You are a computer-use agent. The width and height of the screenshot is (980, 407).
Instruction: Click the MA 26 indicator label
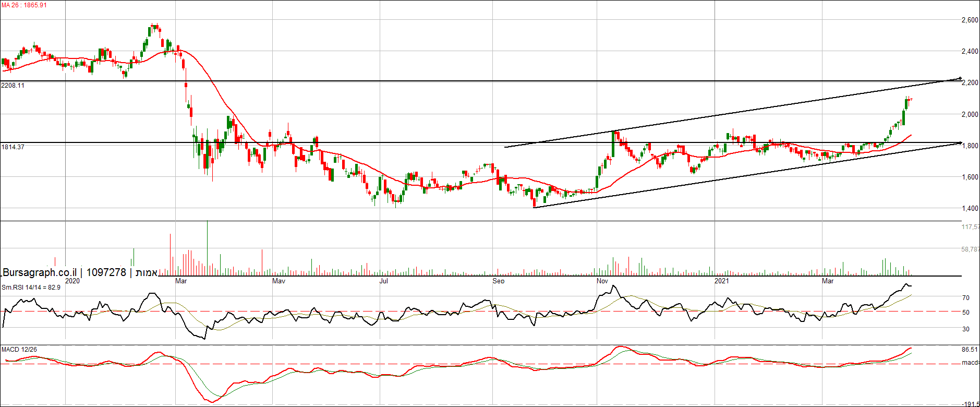[24, 5]
